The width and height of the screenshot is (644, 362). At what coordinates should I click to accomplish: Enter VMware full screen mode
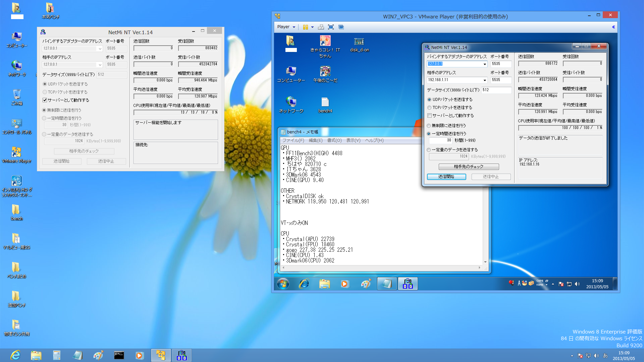tap(331, 27)
